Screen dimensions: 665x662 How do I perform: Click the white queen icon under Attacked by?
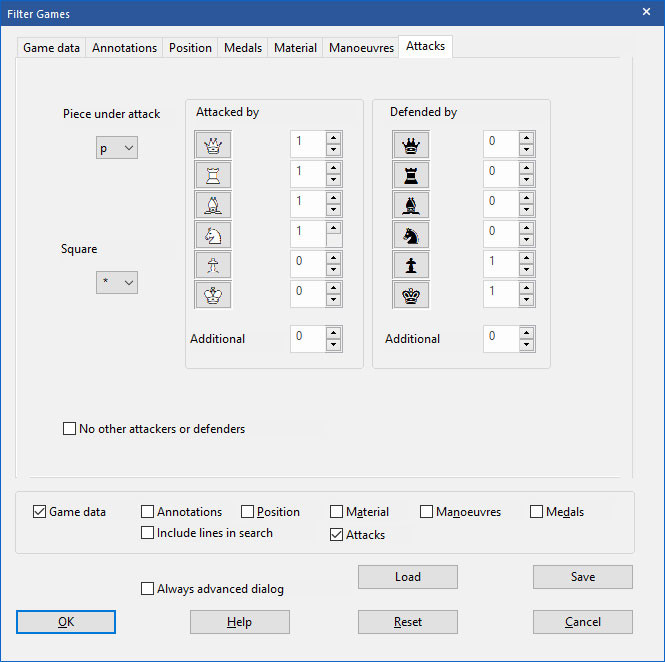coord(213,144)
